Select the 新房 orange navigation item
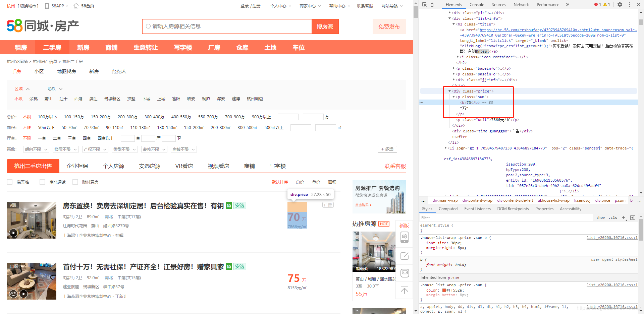Screen dimensions: 644x314 pyautogui.click(x=83, y=47)
